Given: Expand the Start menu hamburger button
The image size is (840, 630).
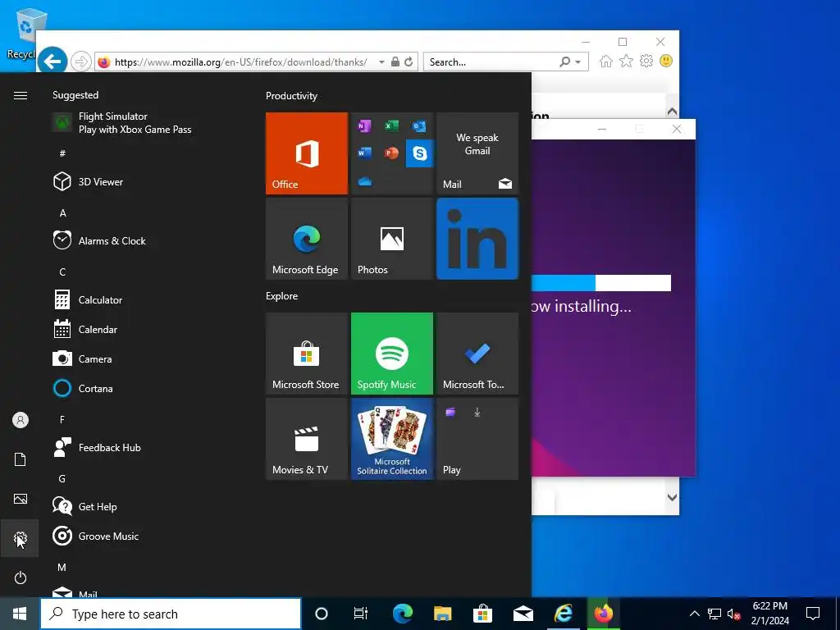Looking at the screenshot, I should coord(20,95).
